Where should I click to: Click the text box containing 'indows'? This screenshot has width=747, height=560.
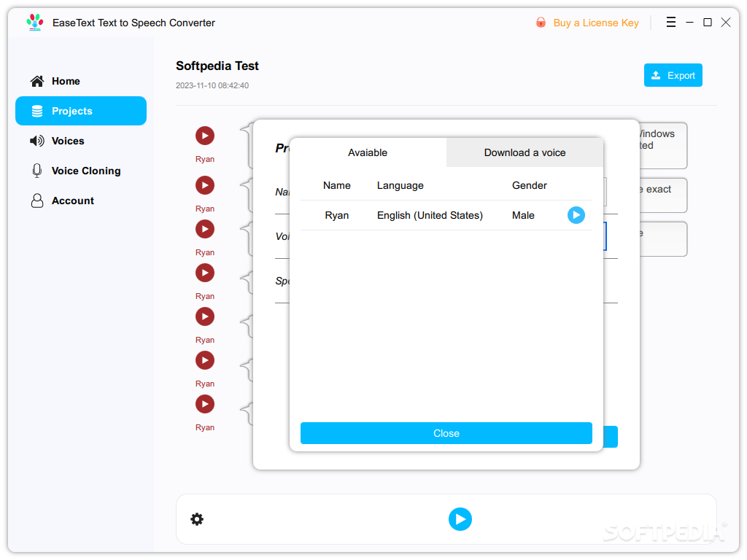(662, 146)
